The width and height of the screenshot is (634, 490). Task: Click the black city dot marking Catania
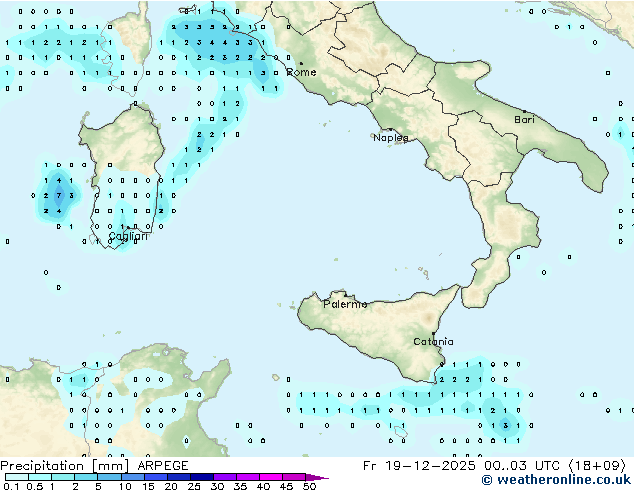tap(433, 334)
